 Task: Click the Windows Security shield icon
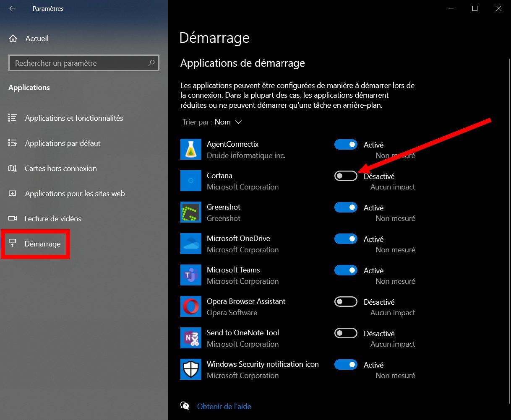pos(191,369)
